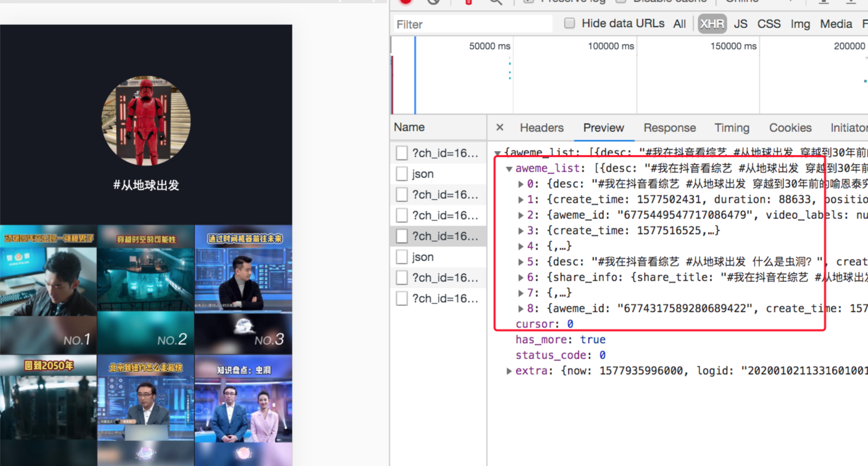Switch to the Headers tab
The width and height of the screenshot is (868, 466).
point(541,128)
